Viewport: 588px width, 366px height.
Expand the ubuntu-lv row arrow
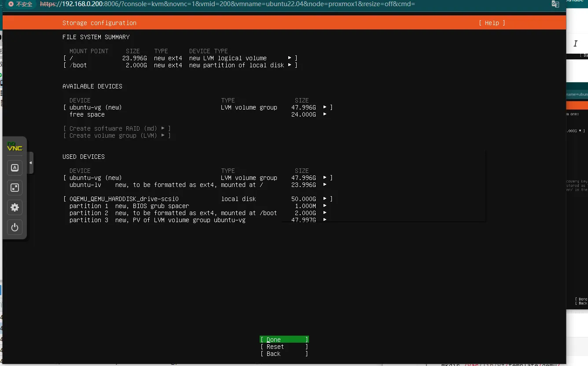click(325, 185)
